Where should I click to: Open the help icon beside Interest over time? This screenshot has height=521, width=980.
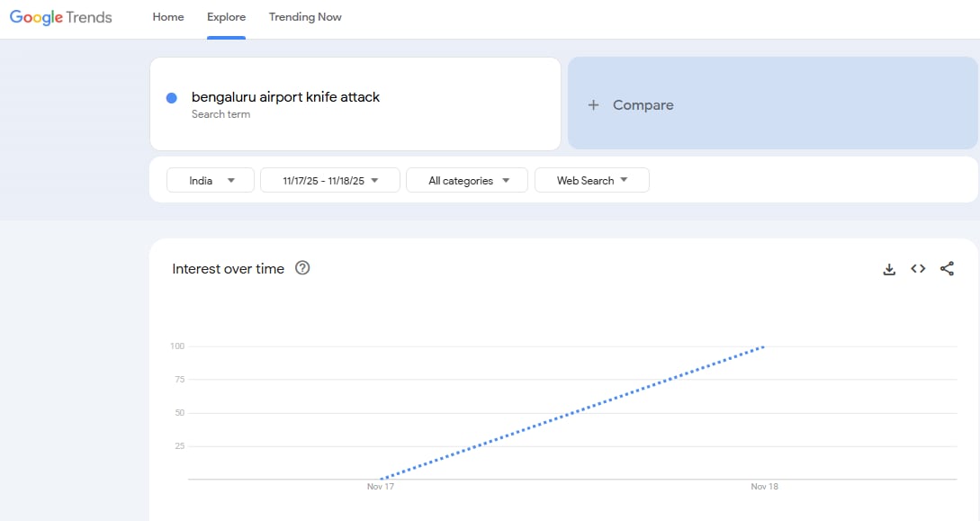(x=302, y=268)
